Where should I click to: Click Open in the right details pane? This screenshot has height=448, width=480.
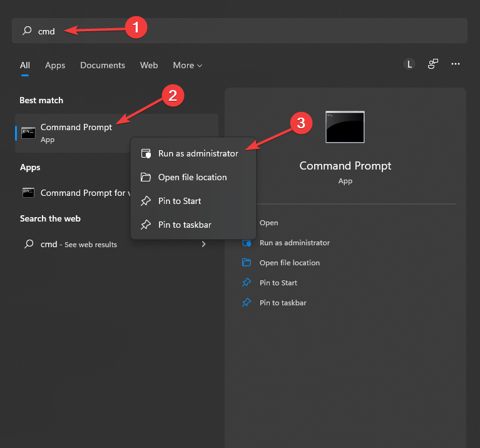click(268, 223)
